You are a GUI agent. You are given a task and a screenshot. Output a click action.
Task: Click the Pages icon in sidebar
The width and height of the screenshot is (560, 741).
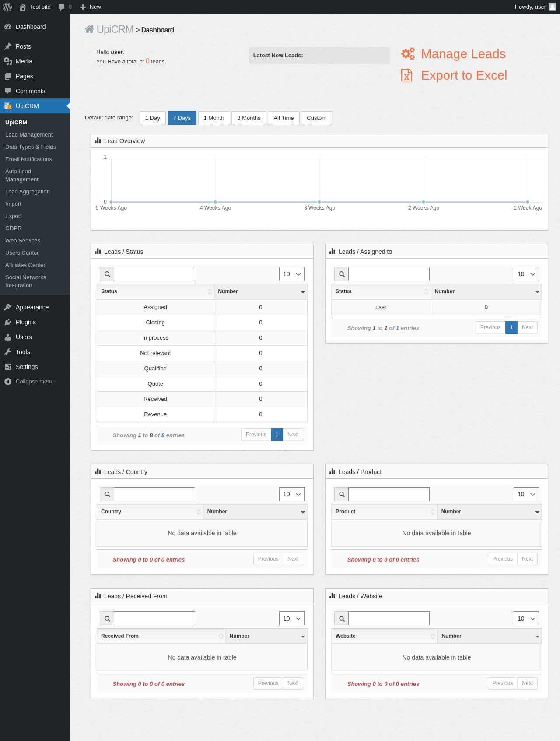tap(8, 76)
